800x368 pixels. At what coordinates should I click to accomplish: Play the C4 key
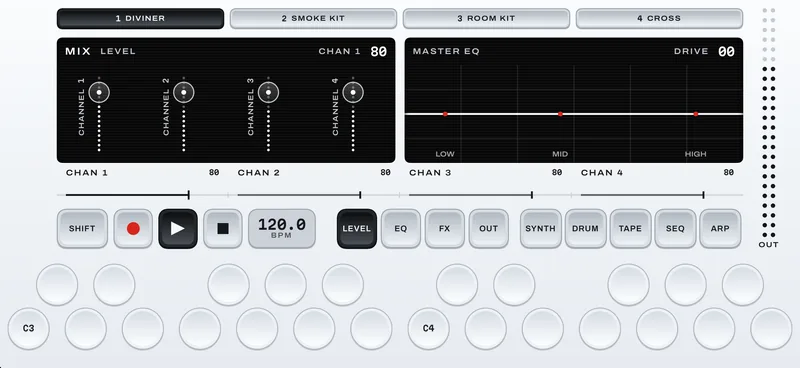click(429, 329)
